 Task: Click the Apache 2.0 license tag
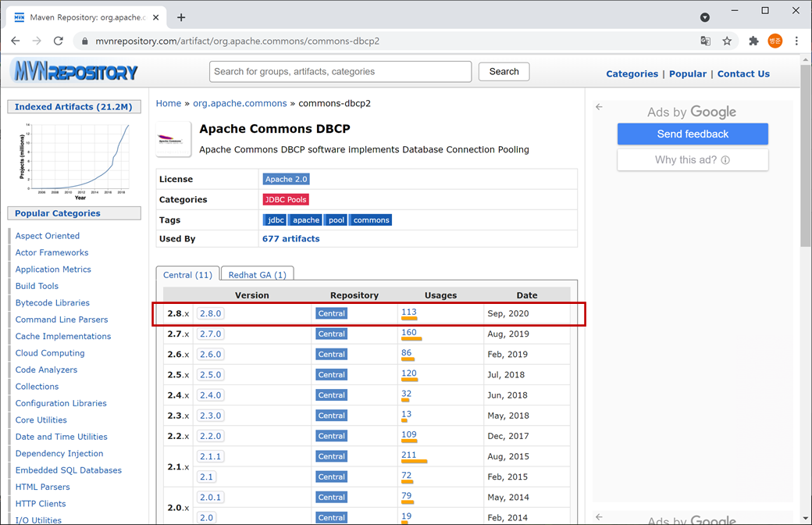[x=287, y=179]
